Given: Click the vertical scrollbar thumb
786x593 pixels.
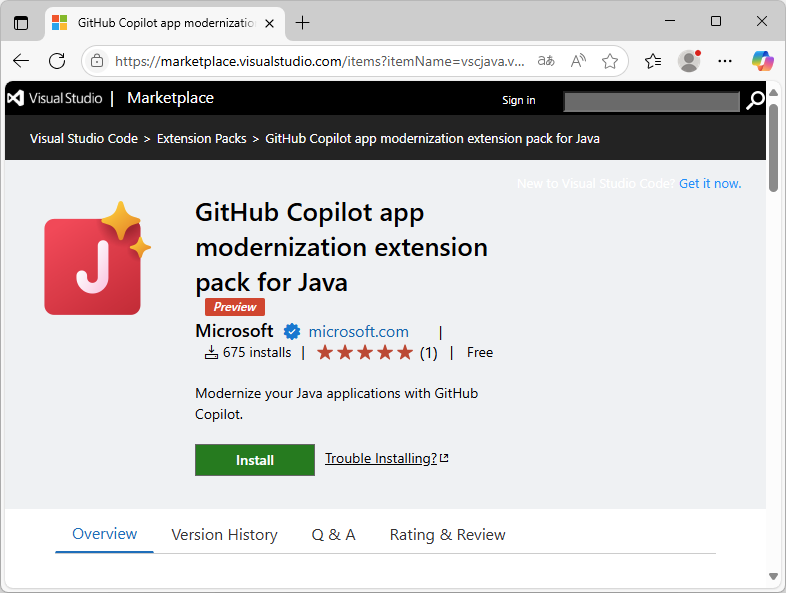Looking at the screenshot, I should pyautogui.click(x=773, y=148).
